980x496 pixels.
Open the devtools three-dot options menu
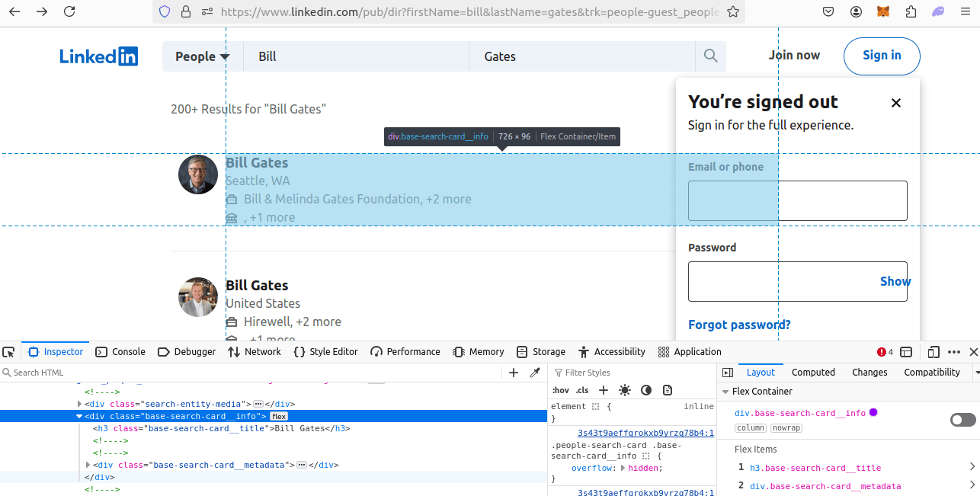pyautogui.click(x=954, y=352)
